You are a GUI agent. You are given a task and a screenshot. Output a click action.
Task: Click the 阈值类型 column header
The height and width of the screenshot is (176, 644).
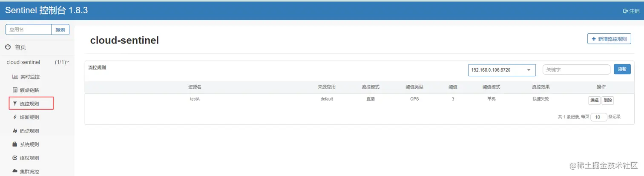click(414, 87)
